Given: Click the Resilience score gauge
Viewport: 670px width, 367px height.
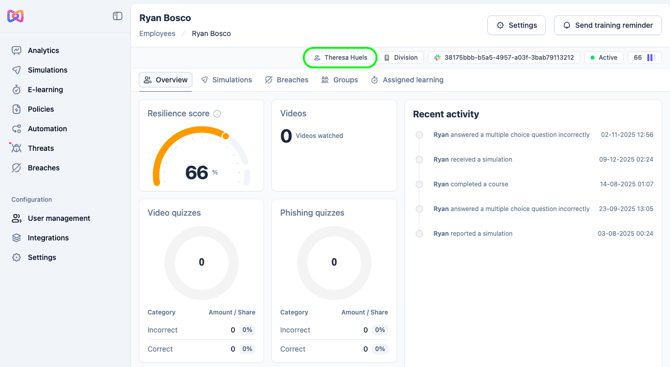Looking at the screenshot, I should [201, 156].
